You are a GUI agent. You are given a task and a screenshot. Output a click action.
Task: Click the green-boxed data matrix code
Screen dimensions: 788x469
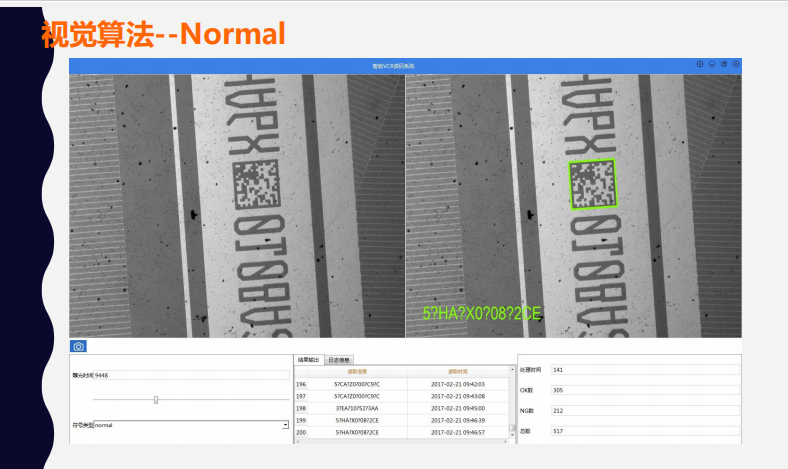click(x=594, y=185)
